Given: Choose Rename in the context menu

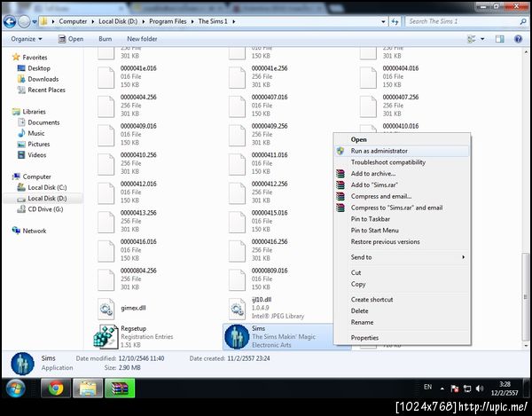Looking at the screenshot, I should [x=402, y=322].
